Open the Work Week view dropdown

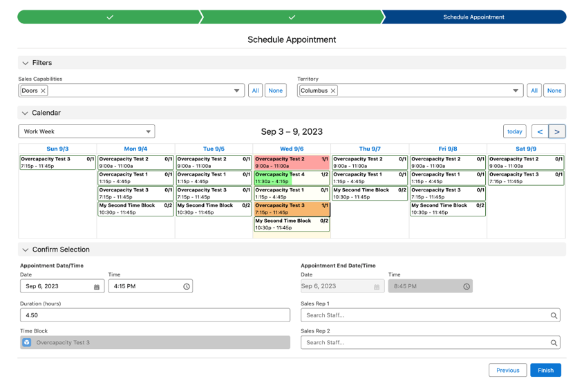tap(86, 131)
